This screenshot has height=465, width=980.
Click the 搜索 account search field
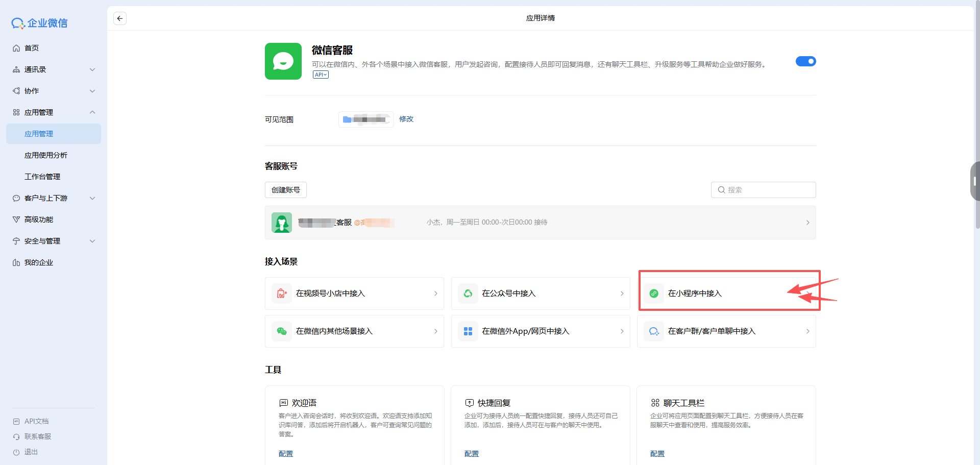click(x=764, y=190)
